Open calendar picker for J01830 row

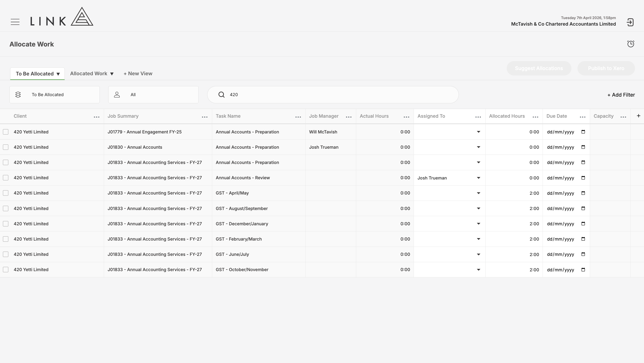(x=583, y=147)
